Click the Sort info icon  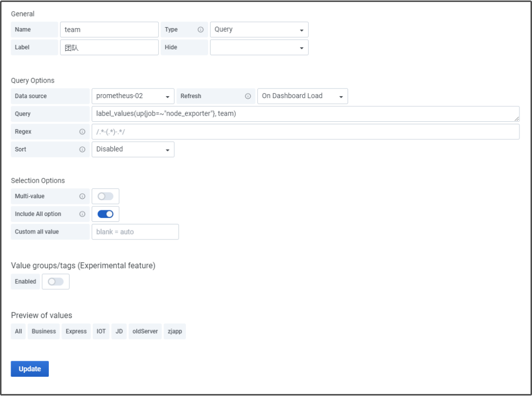[82, 149]
